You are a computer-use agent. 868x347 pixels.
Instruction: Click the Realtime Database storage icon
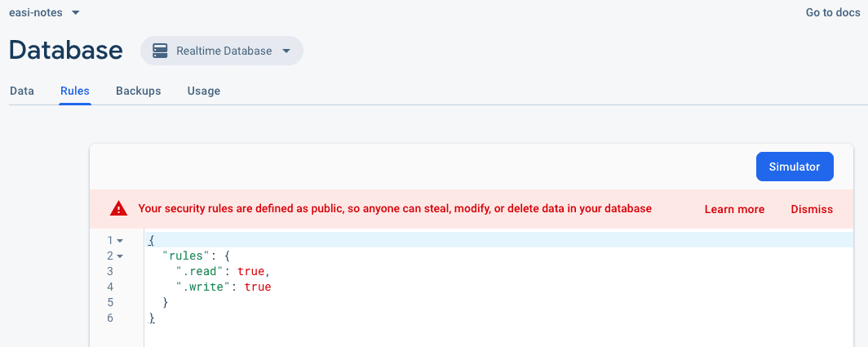[160, 51]
